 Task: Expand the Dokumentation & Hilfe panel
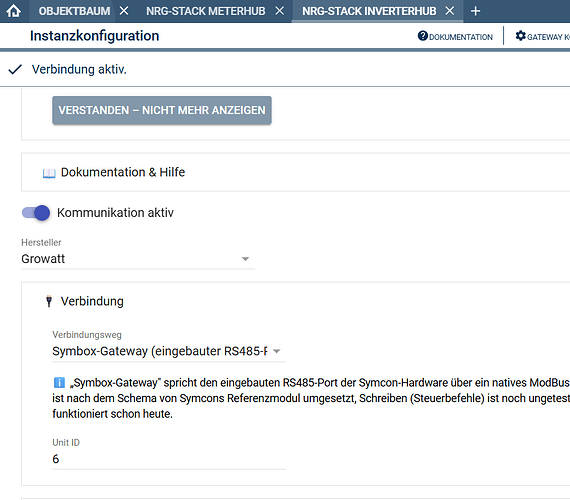pyautogui.click(x=295, y=172)
